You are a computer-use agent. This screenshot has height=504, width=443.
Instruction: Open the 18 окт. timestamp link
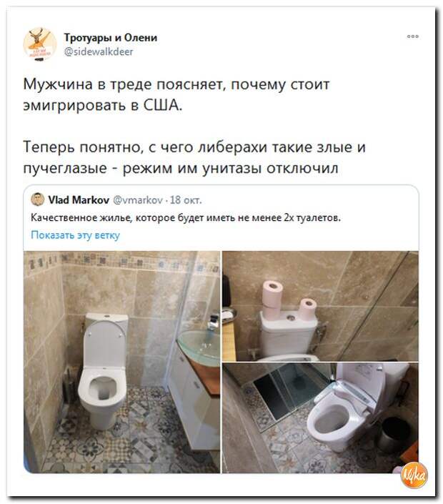186,200
